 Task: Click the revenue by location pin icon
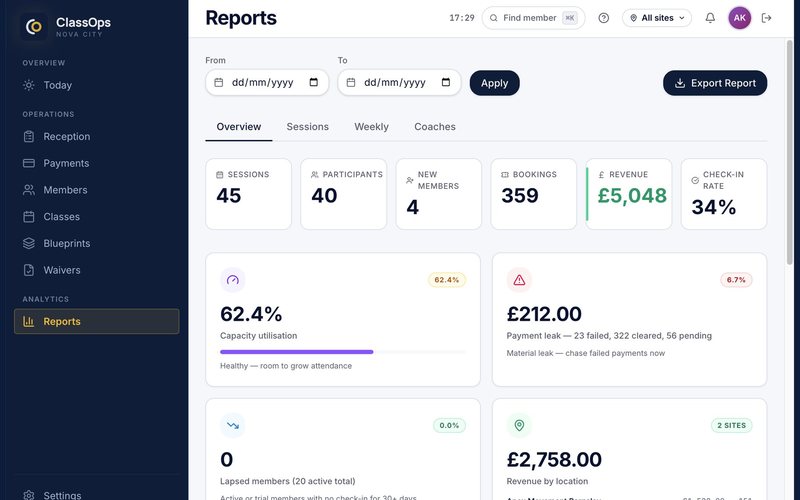coord(519,425)
